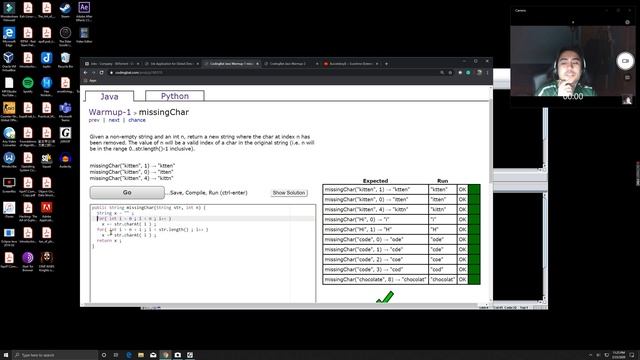The height and width of the screenshot is (360, 640).
Task: Click the missingChar problem title
Action: [x=164, y=112]
